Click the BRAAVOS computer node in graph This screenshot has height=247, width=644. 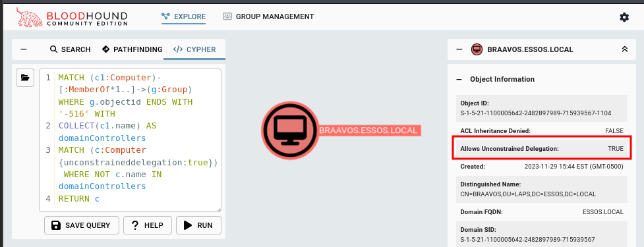click(x=290, y=130)
